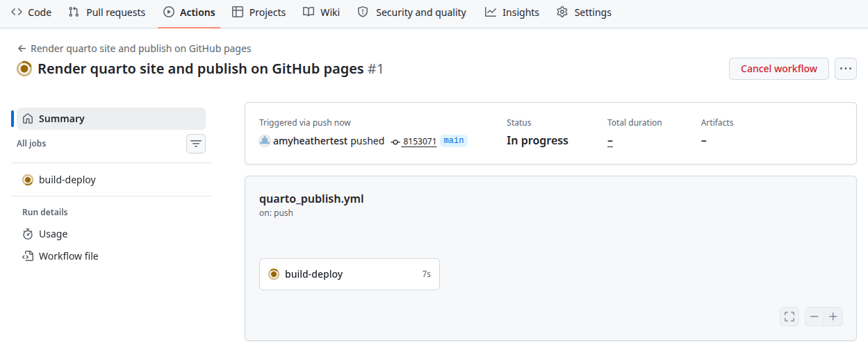Click the in-progress status icon by sidebar build-deploy
Viewport: 868px width, 352px height.
28,180
